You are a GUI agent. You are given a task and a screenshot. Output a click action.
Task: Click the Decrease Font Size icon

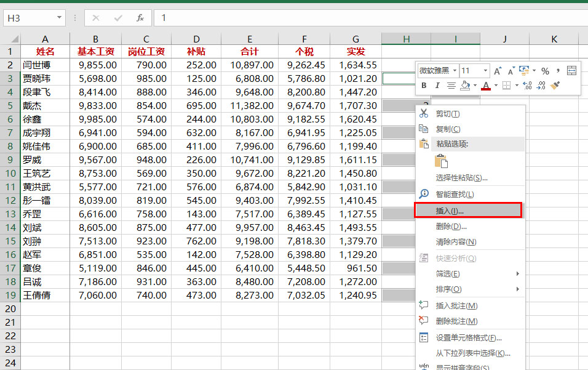tap(511, 71)
